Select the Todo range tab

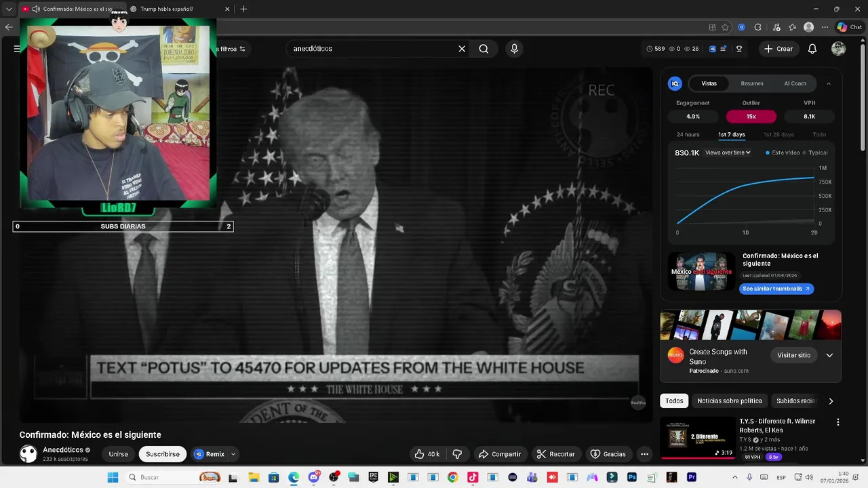(819, 134)
